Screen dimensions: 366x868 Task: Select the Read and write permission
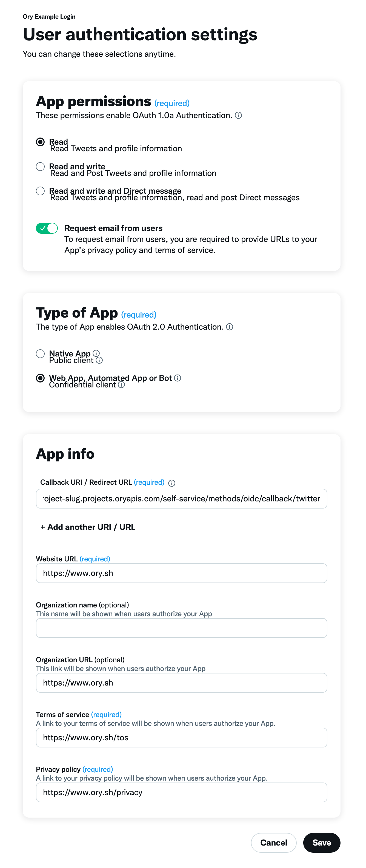[41, 167]
